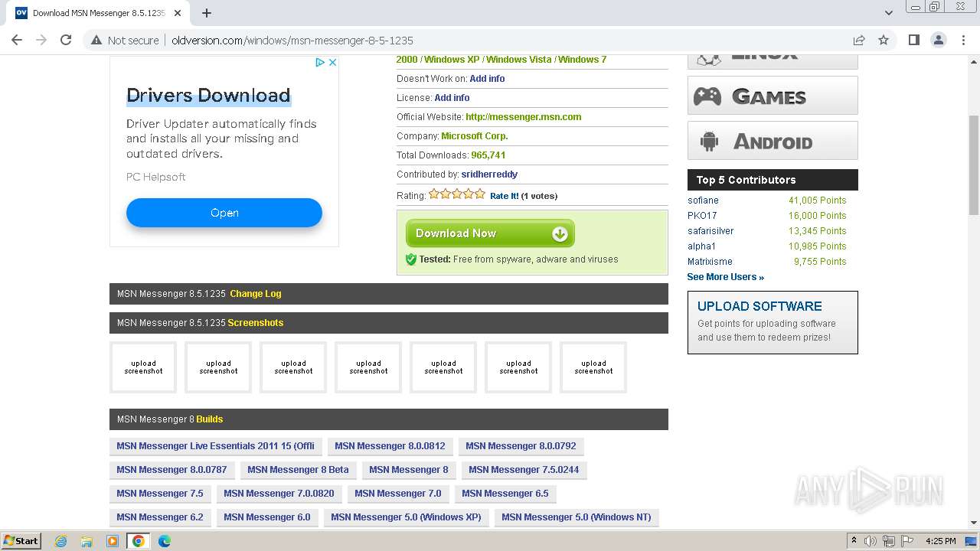This screenshot has width=980, height=551.
Task: Add info for License
Action: 452,98
